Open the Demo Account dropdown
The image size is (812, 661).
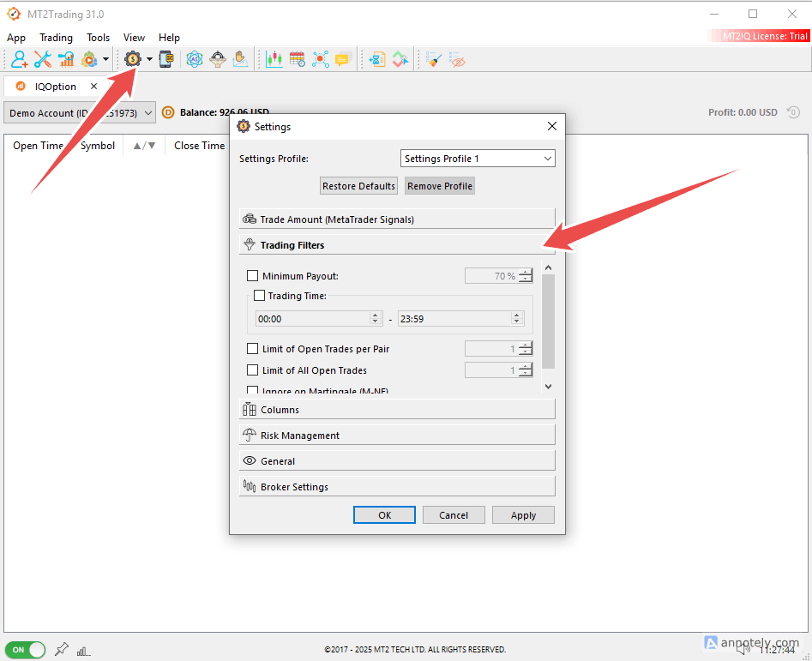coord(80,113)
